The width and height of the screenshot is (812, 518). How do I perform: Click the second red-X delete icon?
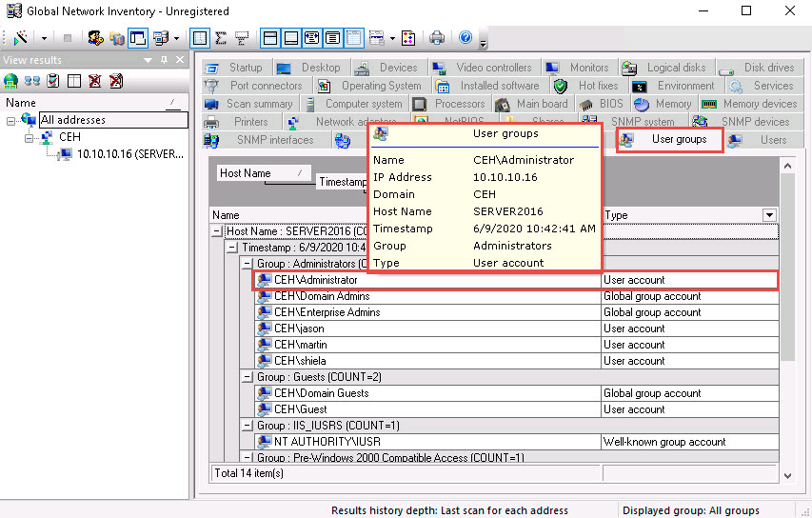click(x=116, y=81)
